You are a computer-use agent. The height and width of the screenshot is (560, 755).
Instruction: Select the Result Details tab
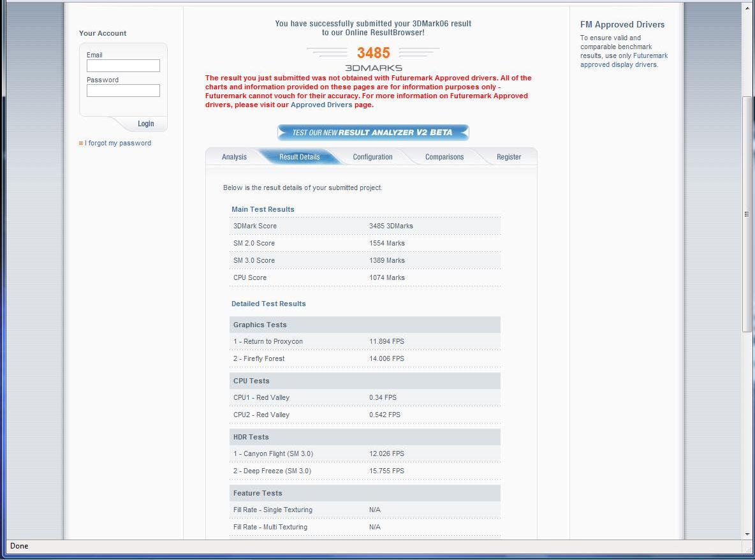[300, 157]
